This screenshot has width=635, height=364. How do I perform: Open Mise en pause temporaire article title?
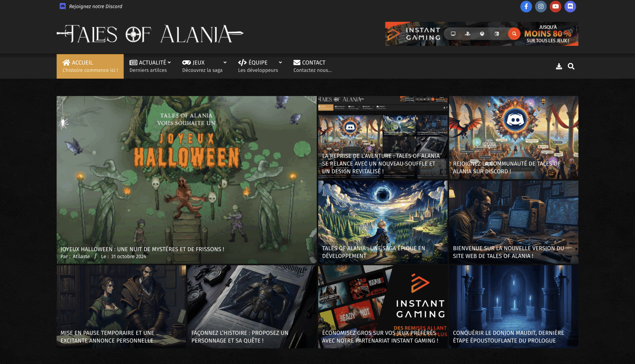click(x=107, y=336)
